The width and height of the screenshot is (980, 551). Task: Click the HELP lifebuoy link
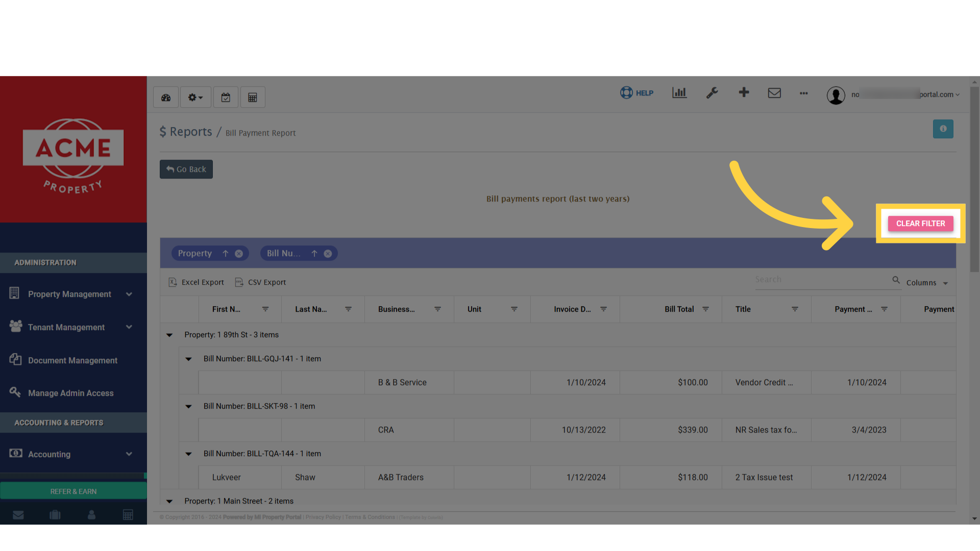[x=636, y=93]
